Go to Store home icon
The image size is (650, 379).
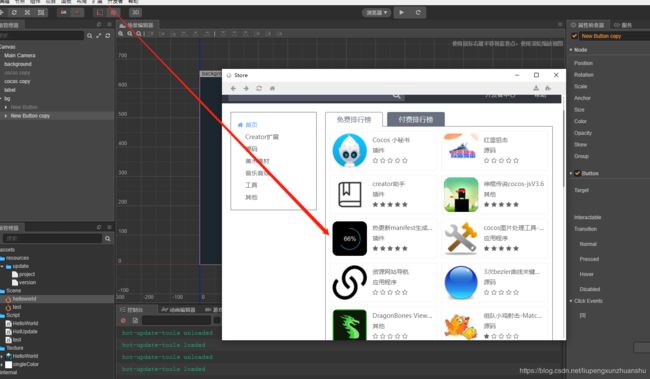coord(272,88)
